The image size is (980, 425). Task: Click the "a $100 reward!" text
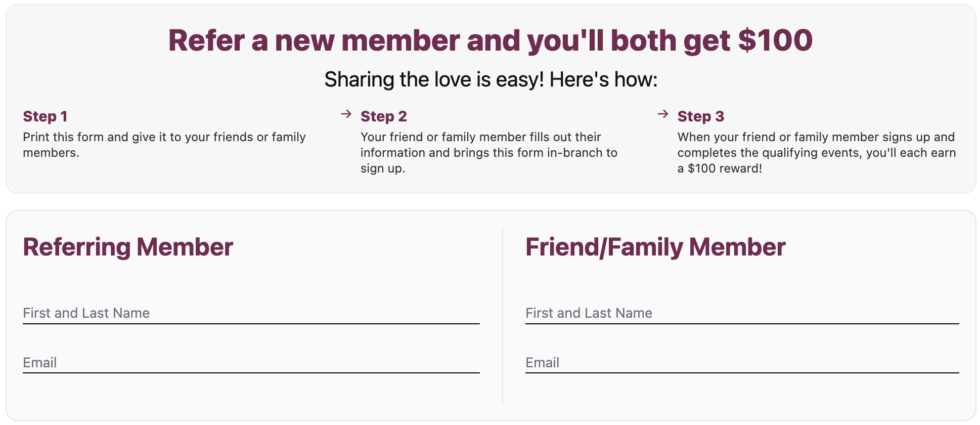click(720, 168)
